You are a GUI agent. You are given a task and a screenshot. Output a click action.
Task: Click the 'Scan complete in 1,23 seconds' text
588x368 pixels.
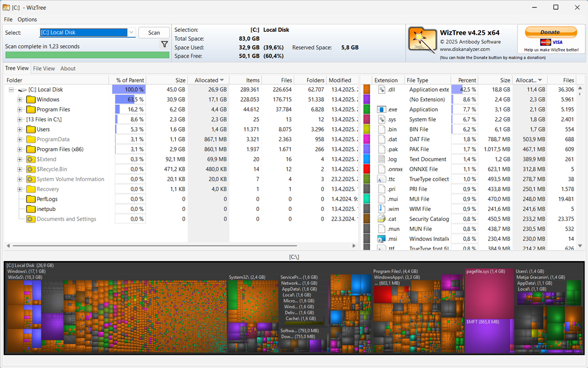click(x=42, y=47)
